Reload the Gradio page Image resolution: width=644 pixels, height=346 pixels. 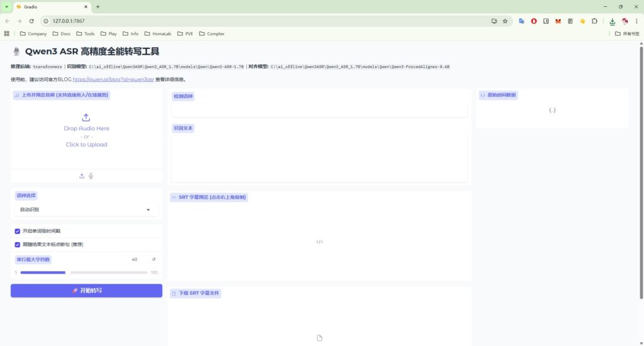(x=31, y=21)
